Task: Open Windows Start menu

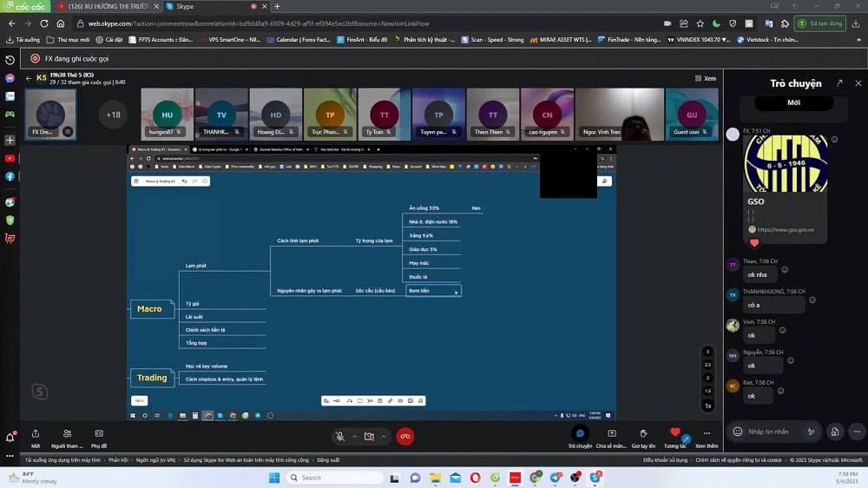Action: click(x=274, y=478)
